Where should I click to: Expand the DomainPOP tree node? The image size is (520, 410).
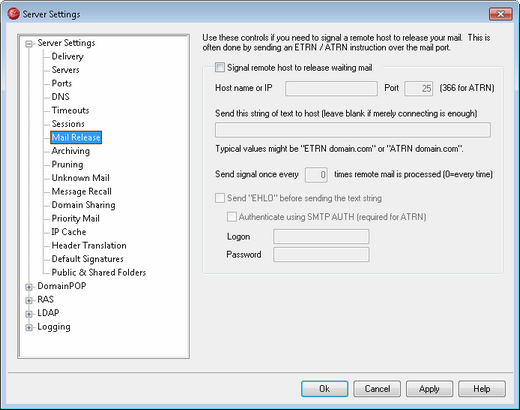(x=29, y=287)
